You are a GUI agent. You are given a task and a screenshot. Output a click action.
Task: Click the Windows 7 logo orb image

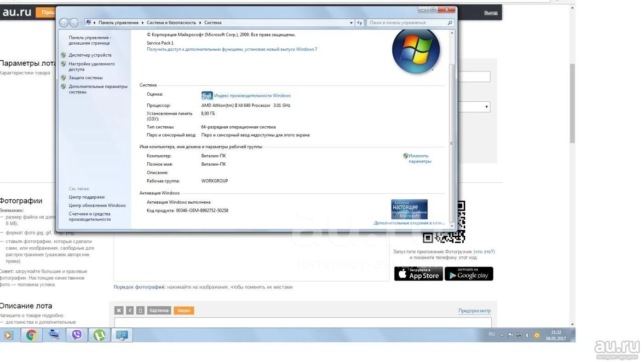click(x=416, y=51)
